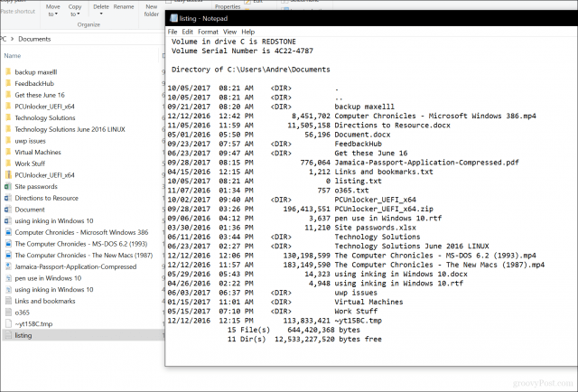Viewport: 578px width, 392px height.
Task: Open the Edit menu in Notepad
Action: tap(187, 32)
